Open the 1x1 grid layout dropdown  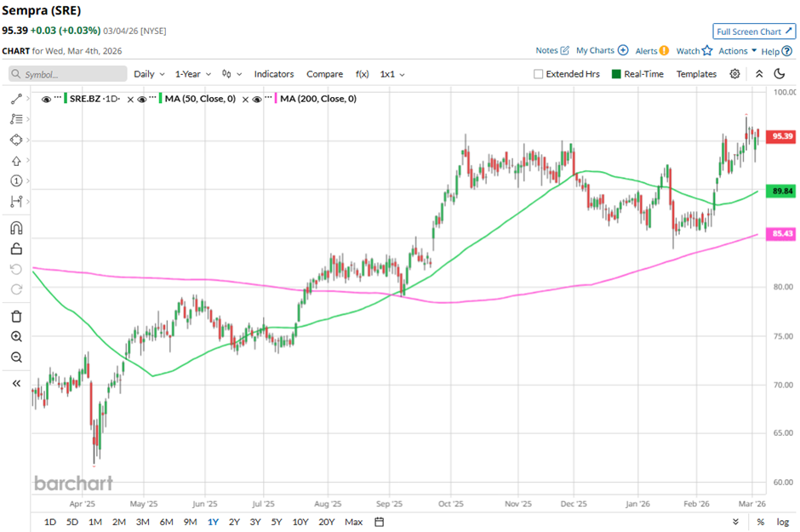[x=392, y=74]
